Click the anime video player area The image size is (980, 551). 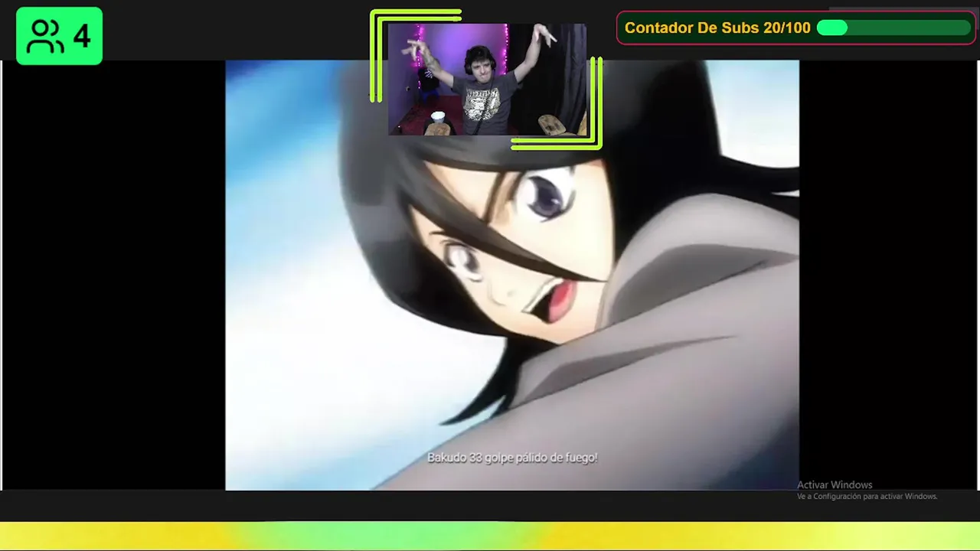click(x=512, y=275)
